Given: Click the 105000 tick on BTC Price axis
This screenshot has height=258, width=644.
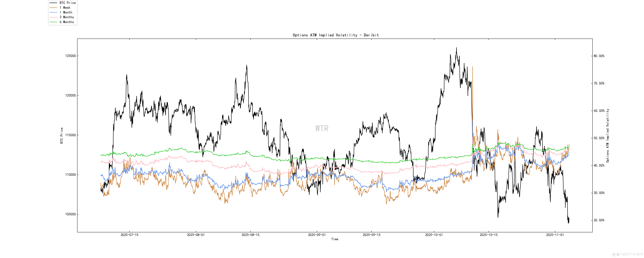Looking at the screenshot, I should point(71,214).
